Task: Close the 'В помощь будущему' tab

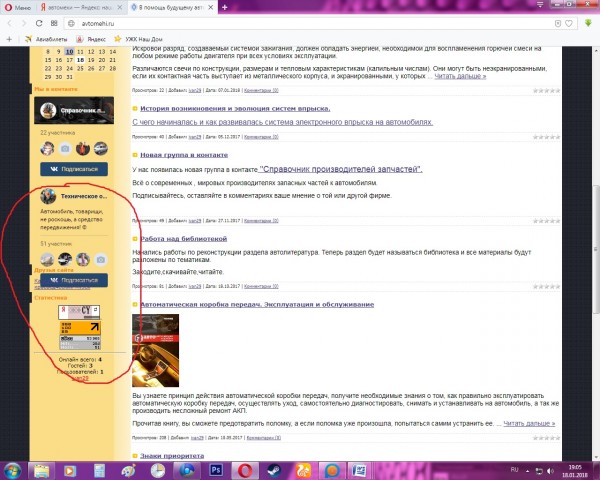Action: point(211,7)
